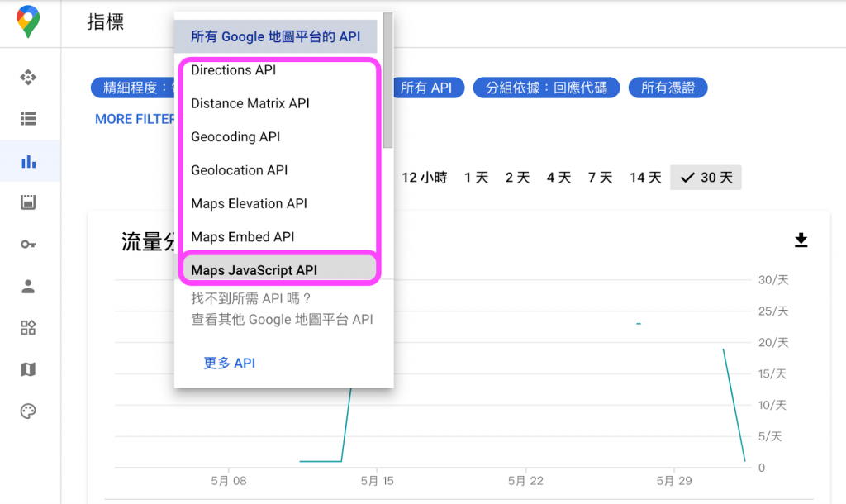Open the APIs list icon in sidebar
The image size is (846, 504).
tap(28, 119)
